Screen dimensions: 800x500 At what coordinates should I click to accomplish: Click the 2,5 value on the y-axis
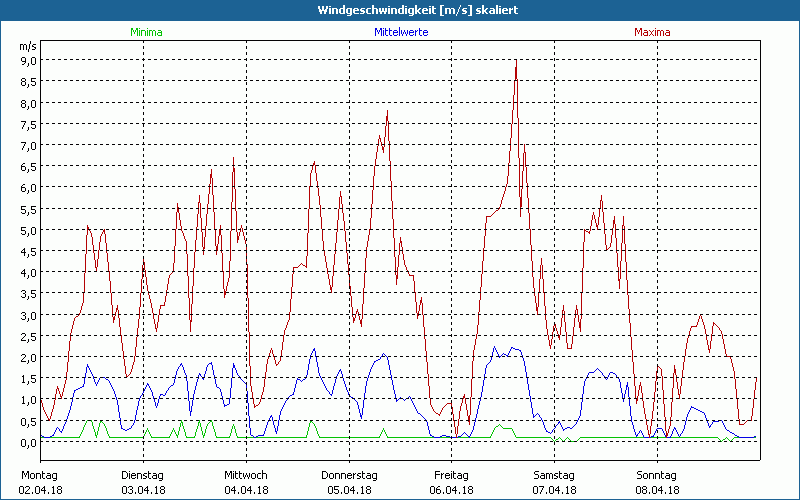pos(28,336)
